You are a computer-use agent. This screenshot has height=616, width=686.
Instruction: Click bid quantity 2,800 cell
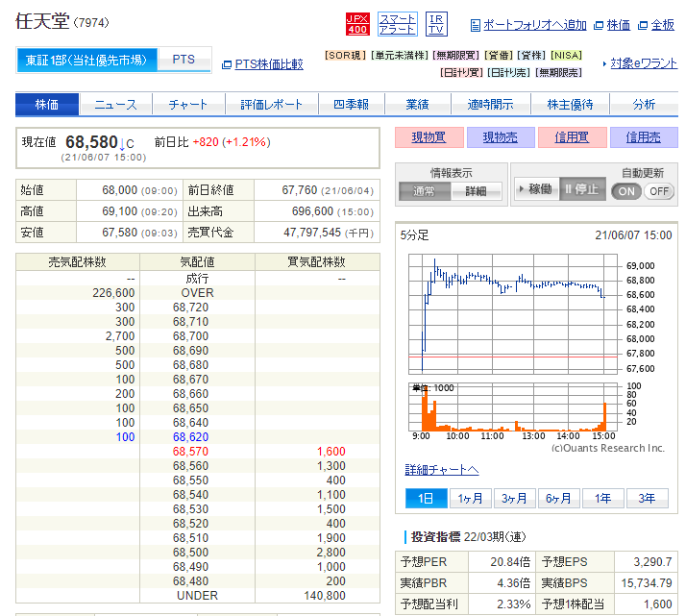[x=331, y=553]
